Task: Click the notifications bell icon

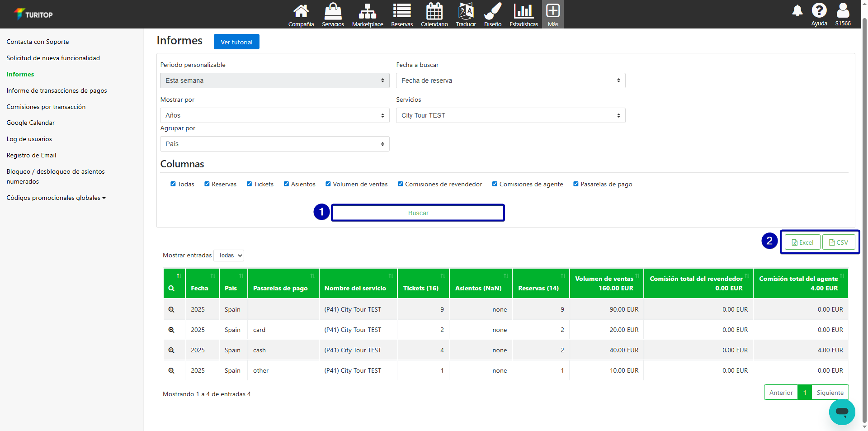Action: click(x=797, y=11)
